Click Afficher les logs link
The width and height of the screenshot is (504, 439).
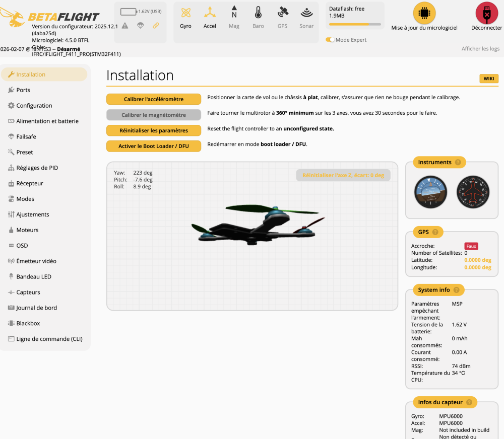click(x=480, y=49)
